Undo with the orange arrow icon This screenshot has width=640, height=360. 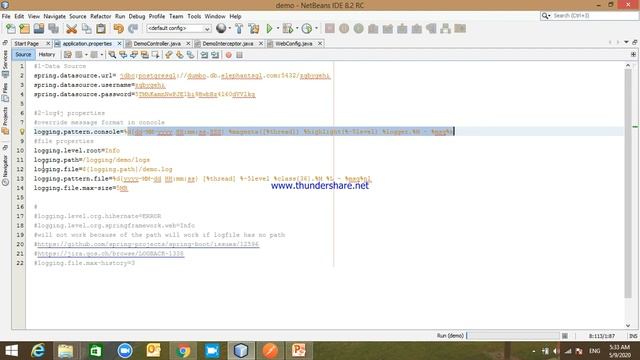click(118, 28)
